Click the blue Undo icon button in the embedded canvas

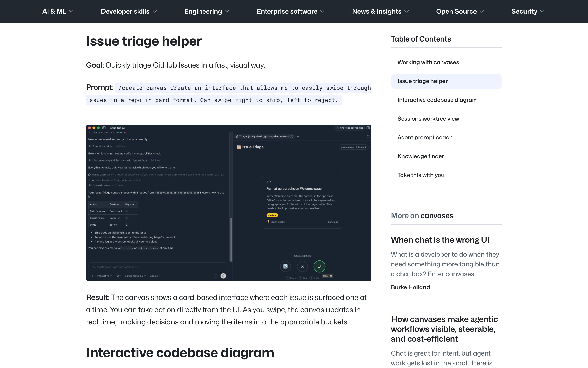click(x=285, y=267)
